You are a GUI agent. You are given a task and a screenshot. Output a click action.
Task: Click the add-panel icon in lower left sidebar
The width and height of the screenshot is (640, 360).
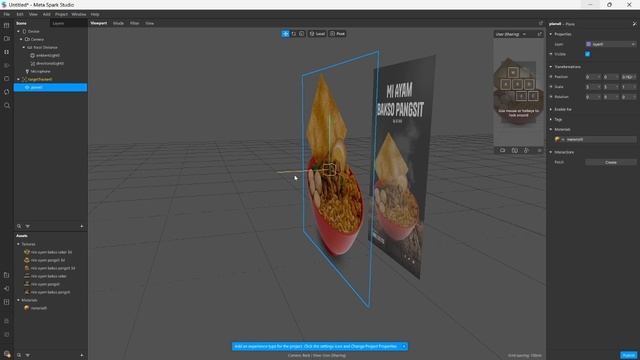[7, 275]
